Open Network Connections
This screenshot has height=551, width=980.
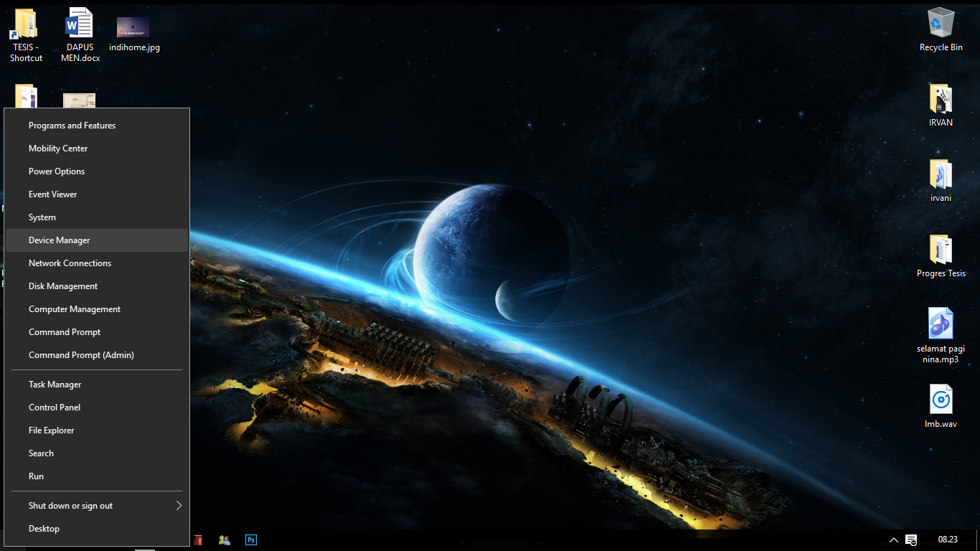pyautogui.click(x=97, y=263)
